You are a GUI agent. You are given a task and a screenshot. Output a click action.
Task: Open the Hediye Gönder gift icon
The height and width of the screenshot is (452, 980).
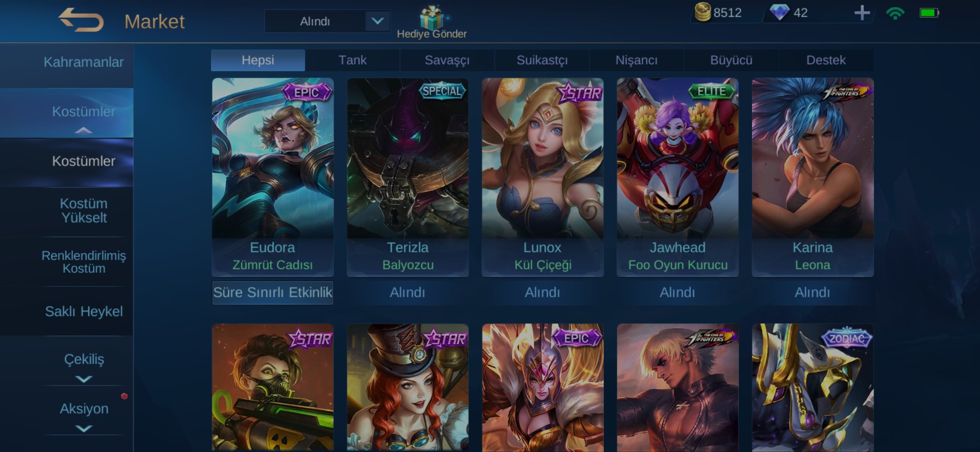[431, 18]
